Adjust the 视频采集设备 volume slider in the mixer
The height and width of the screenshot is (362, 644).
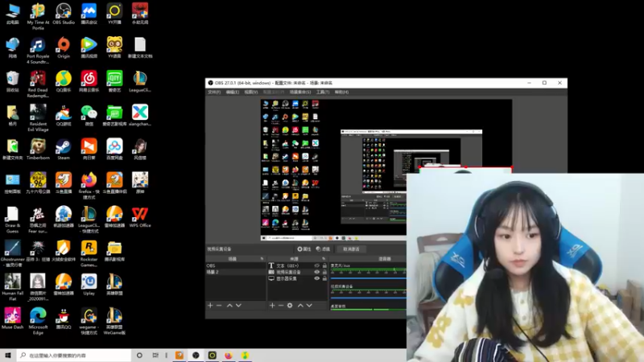(x=369, y=298)
